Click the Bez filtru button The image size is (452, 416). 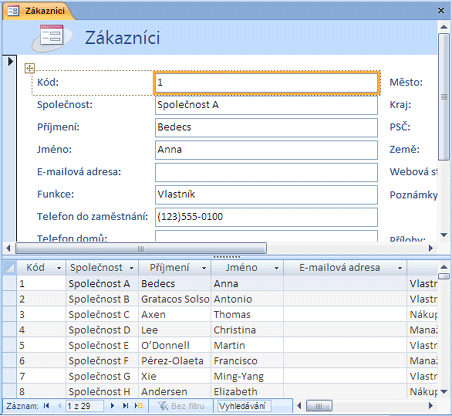click(x=181, y=406)
